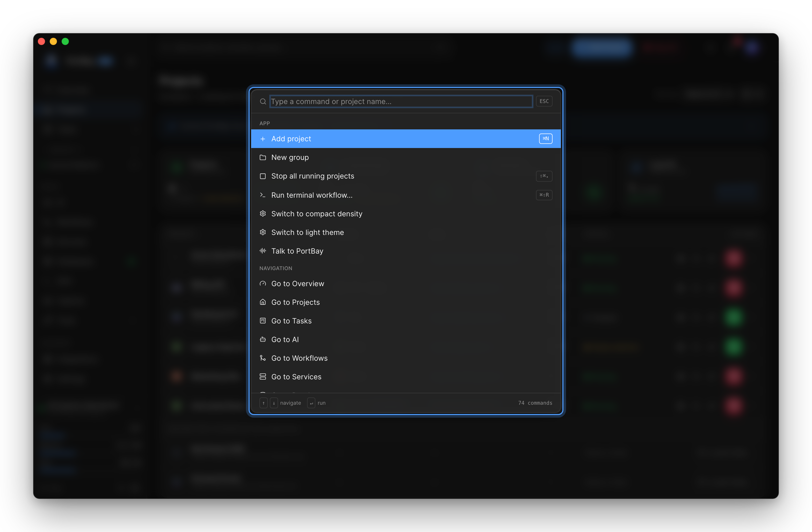Select Run terminal workflow command
Viewport: 812px width, 532px height.
(x=406, y=195)
